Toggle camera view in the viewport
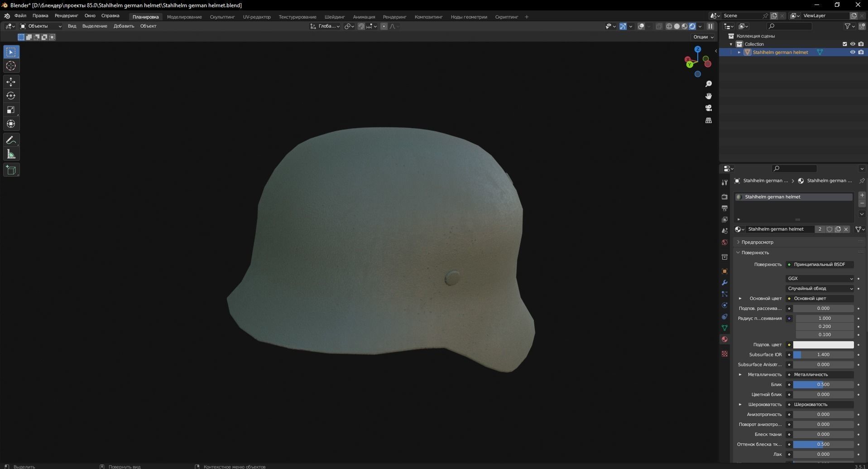 [709, 108]
